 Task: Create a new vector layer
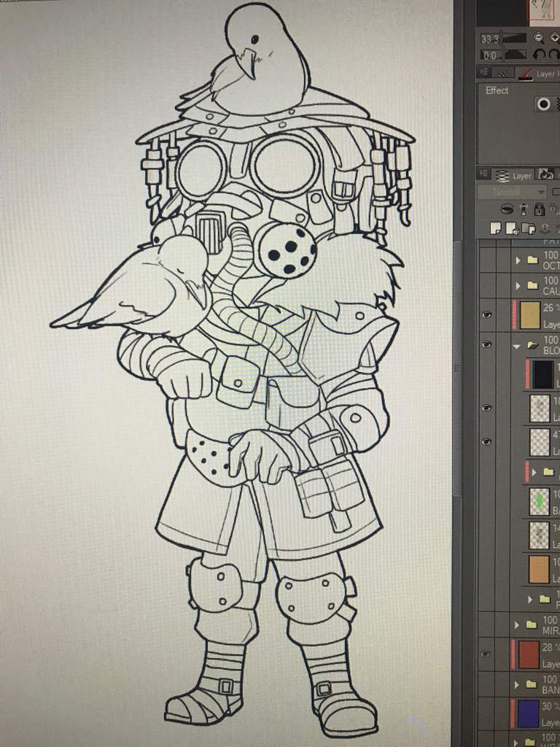coord(513,229)
